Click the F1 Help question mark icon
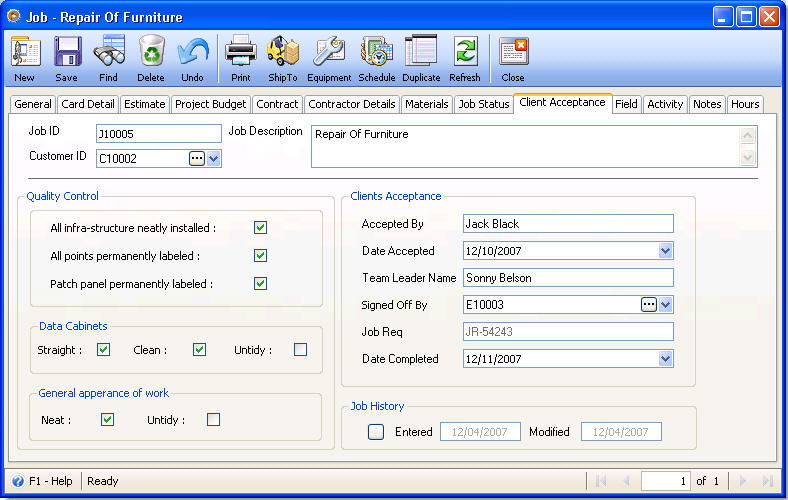This screenshot has width=788, height=500. click(18, 481)
